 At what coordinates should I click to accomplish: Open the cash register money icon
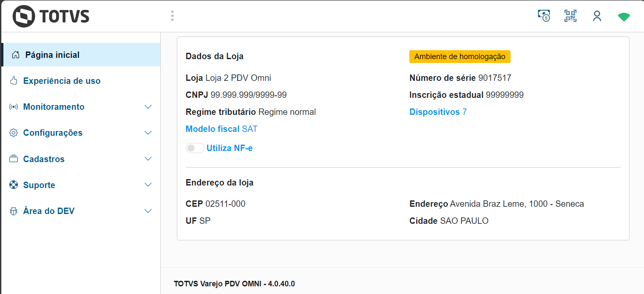coord(544,16)
